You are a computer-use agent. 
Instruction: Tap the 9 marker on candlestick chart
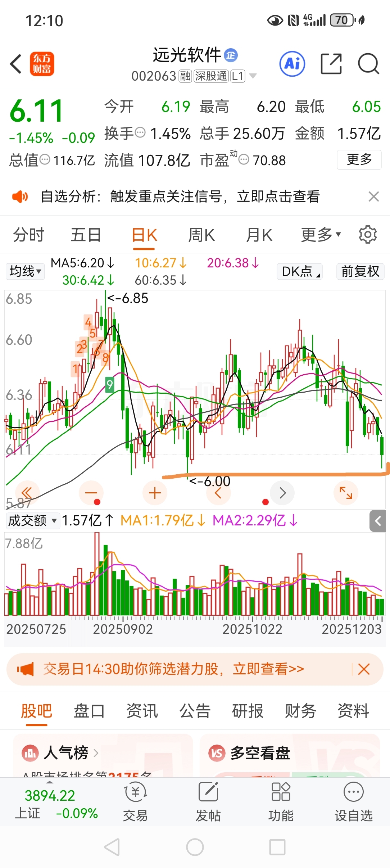(110, 385)
